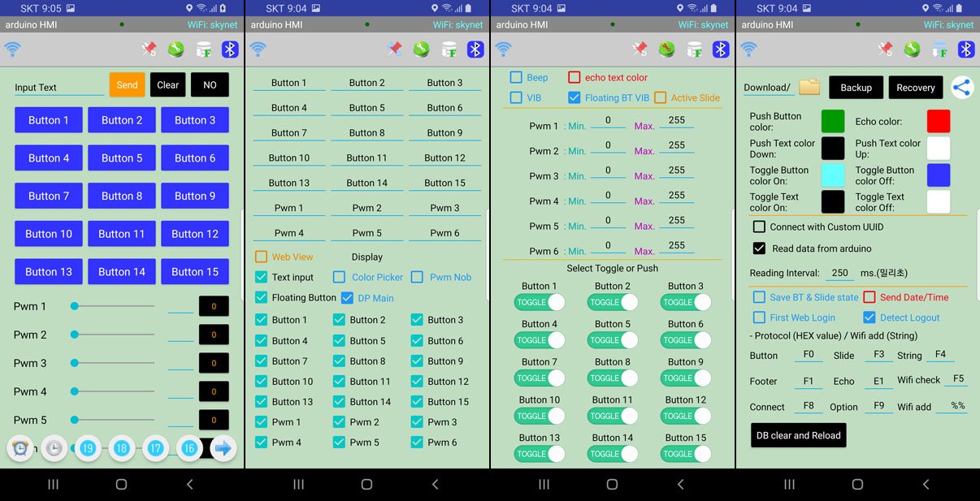
Task: Tap the Recovery button
Action: pyautogui.click(x=916, y=88)
